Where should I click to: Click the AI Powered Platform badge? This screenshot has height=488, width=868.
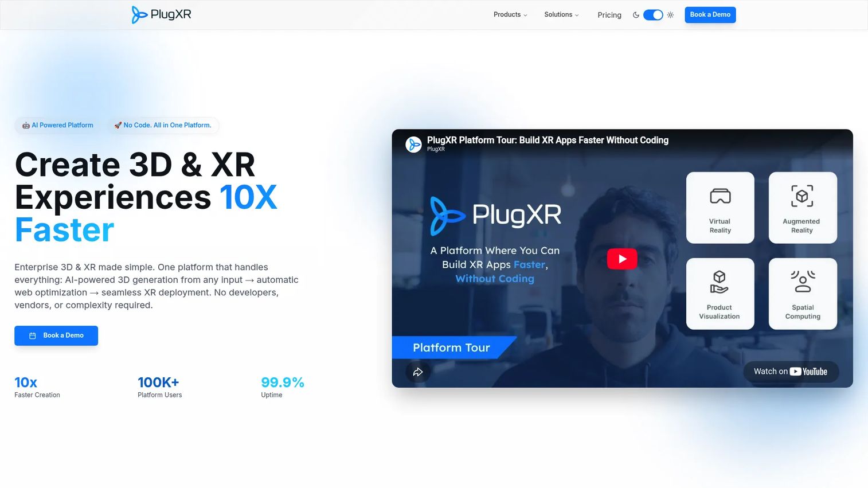tap(57, 125)
